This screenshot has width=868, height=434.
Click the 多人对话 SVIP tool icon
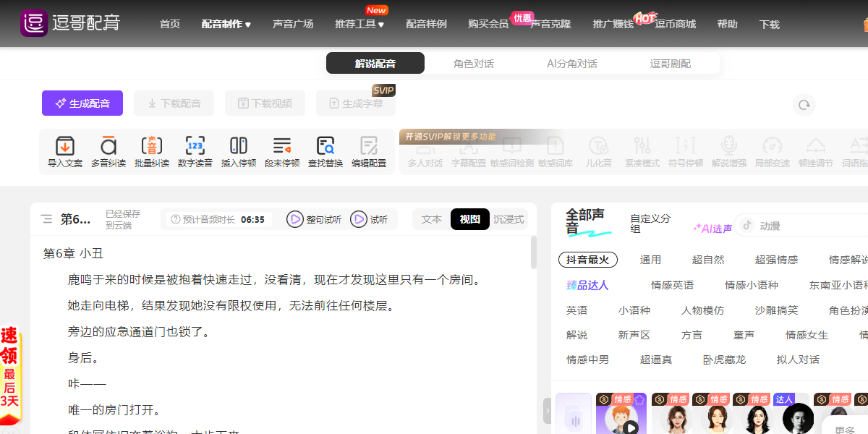click(x=425, y=147)
